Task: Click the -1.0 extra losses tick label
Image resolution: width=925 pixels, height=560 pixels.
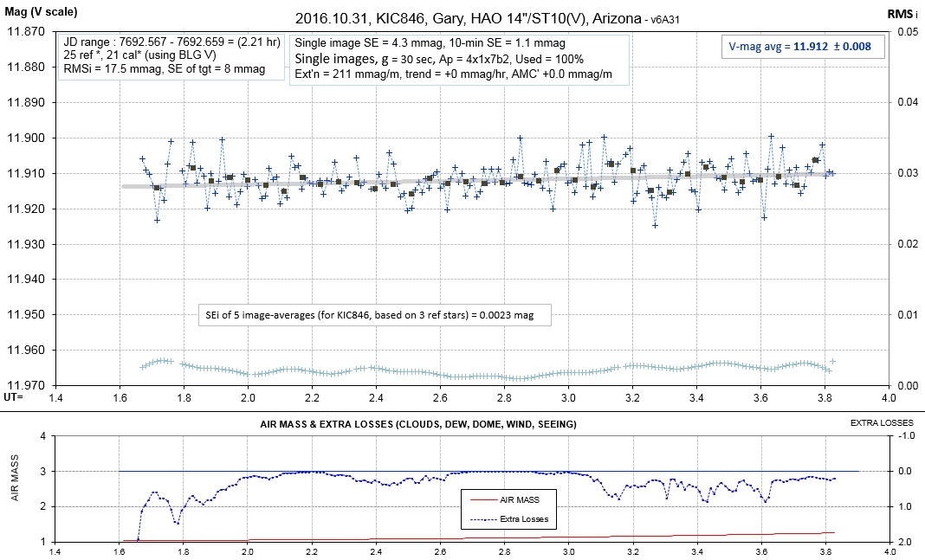Action: (908, 436)
